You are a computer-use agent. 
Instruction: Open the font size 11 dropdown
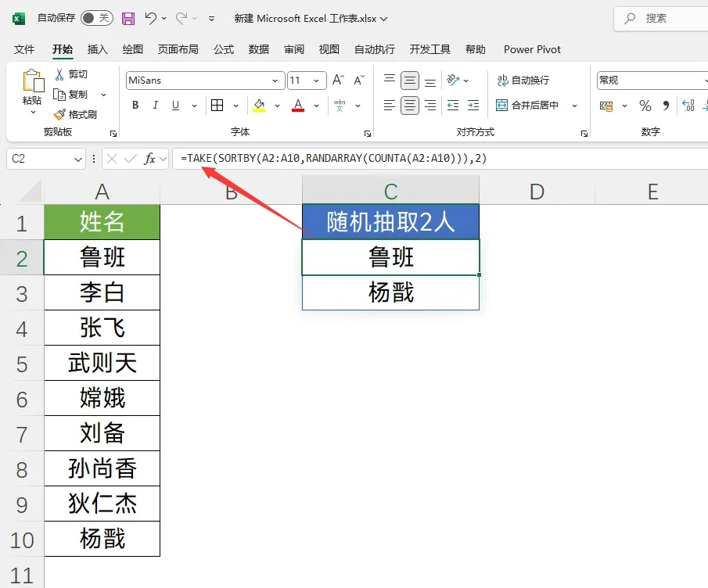[317, 81]
